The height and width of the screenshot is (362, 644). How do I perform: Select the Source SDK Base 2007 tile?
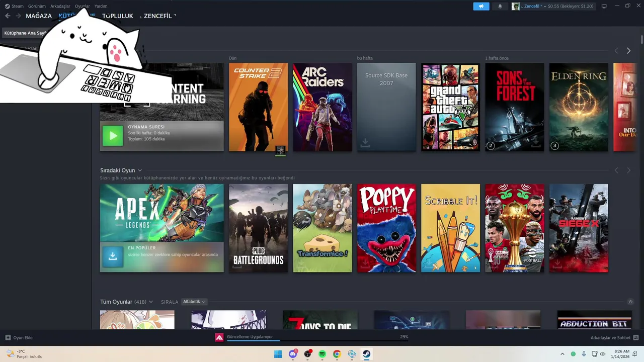(386, 107)
